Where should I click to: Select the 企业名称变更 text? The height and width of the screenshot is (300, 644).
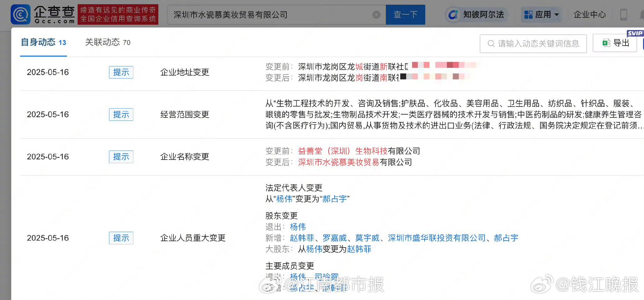tap(185, 157)
